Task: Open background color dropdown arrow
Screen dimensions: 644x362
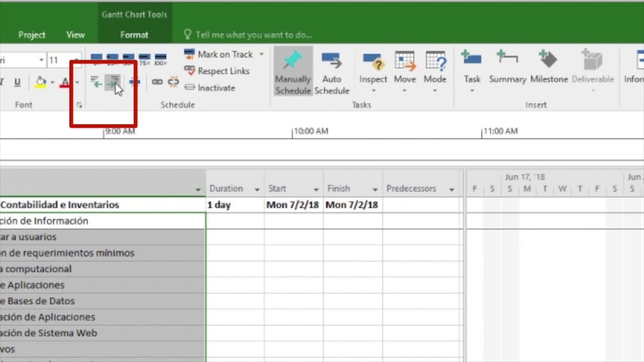Action: [52, 82]
